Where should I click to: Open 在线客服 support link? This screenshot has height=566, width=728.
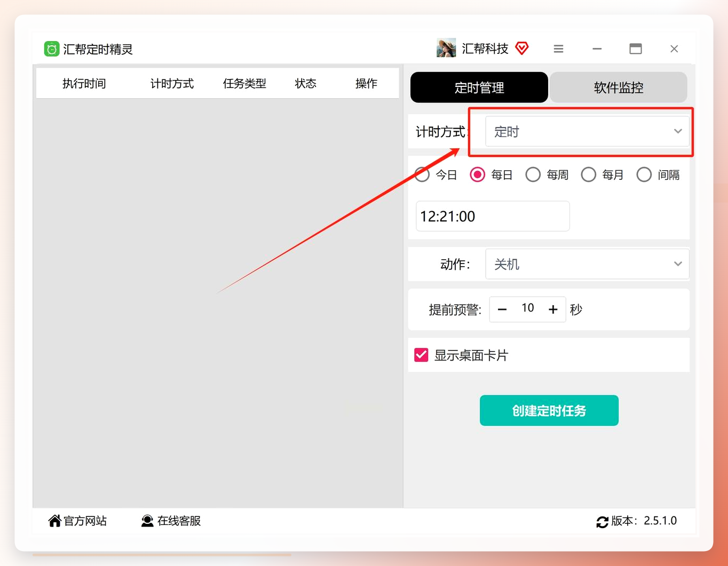point(171,521)
